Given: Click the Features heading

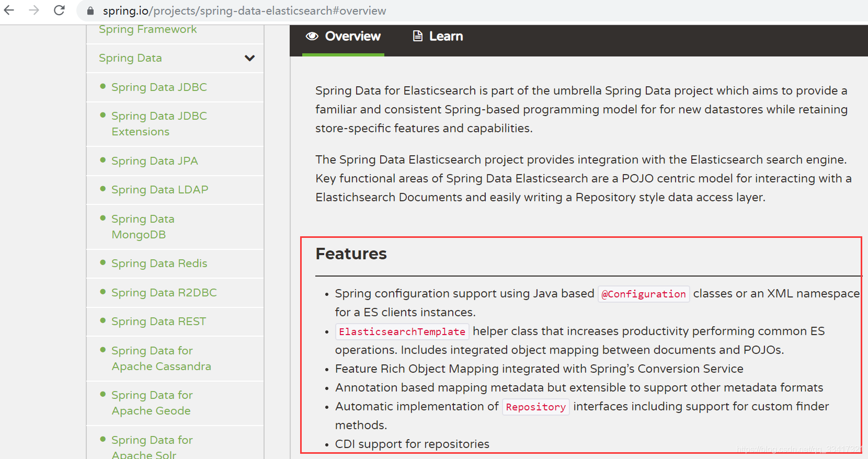Looking at the screenshot, I should click(x=351, y=254).
